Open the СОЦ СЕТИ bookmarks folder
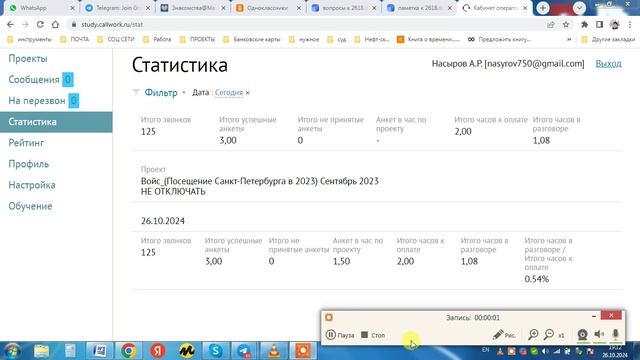This screenshot has height=360, width=640. (116, 40)
